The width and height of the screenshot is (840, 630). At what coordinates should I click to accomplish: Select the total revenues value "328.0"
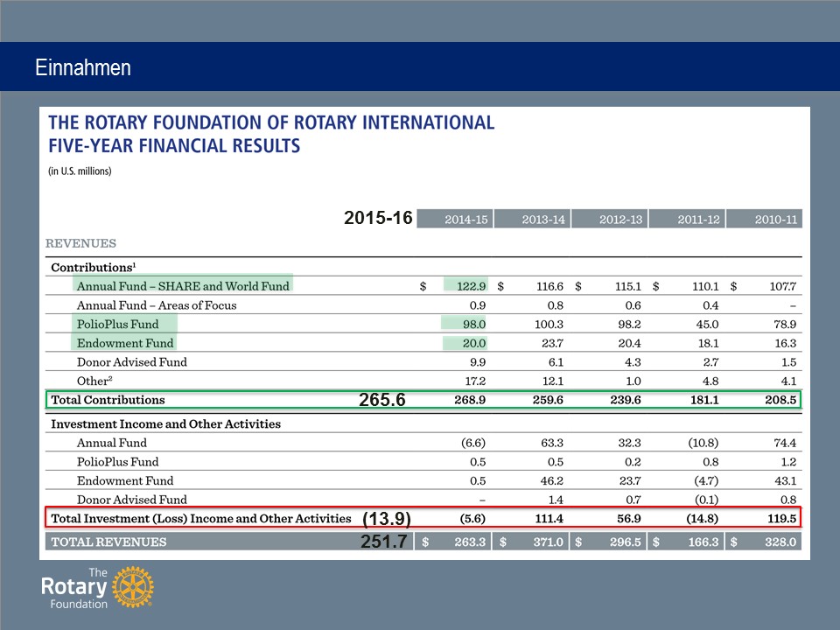(x=780, y=542)
